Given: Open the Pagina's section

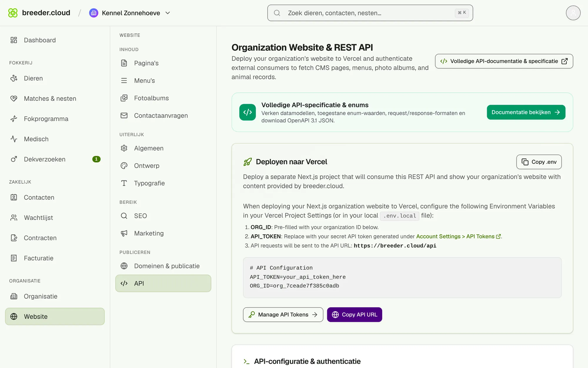Looking at the screenshot, I should (163, 63).
